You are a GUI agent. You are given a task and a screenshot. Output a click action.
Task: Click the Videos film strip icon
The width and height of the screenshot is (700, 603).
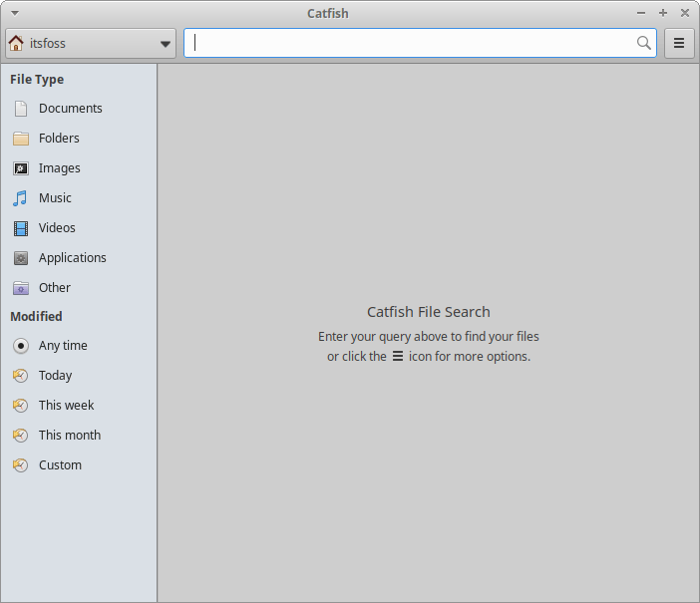click(x=21, y=228)
